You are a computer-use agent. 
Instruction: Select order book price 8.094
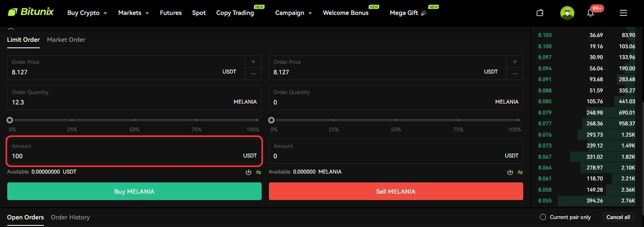[545, 68]
